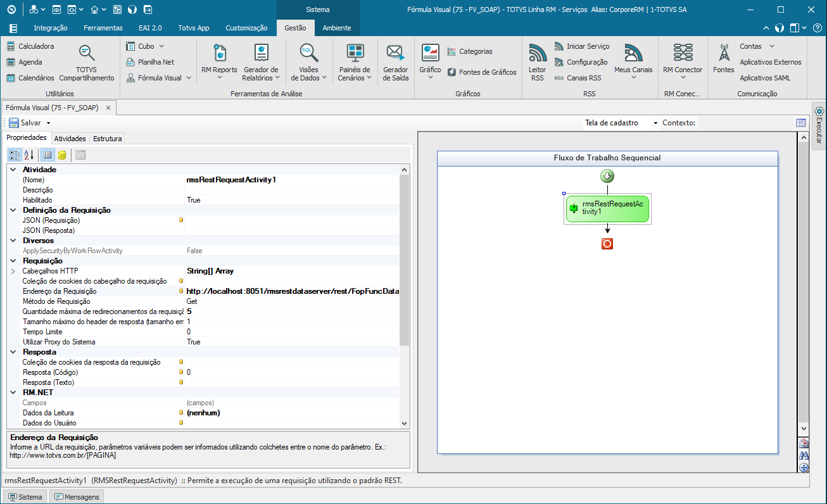Open the Calculadora utility
The image size is (827, 504).
coord(30,46)
